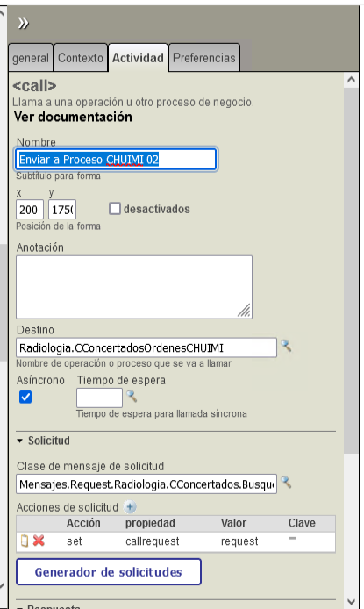Screen dimensions: 364x609
Task: Click Generador de solicitudes button
Action: point(109,572)
